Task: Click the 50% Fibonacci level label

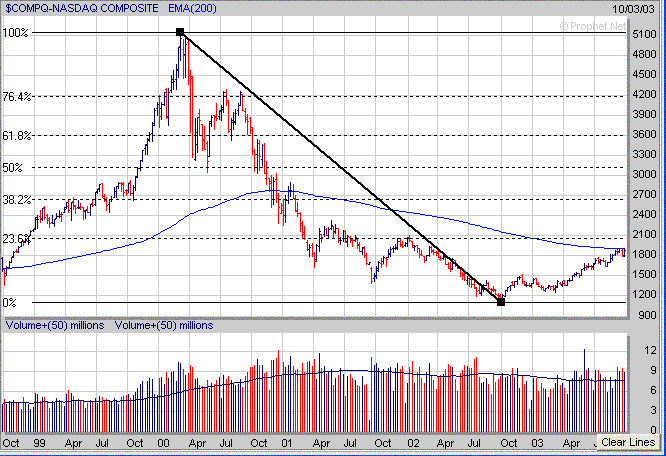Action: pos(12,168)
